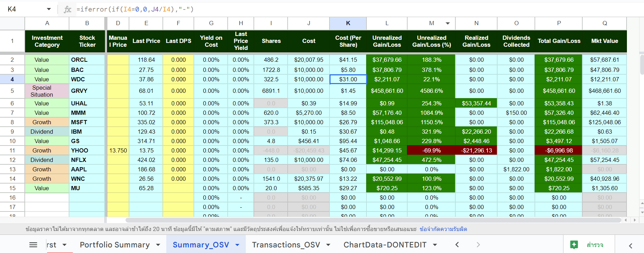
Task: Click the 13.750 manual price cell
Action: click(118, 150)
